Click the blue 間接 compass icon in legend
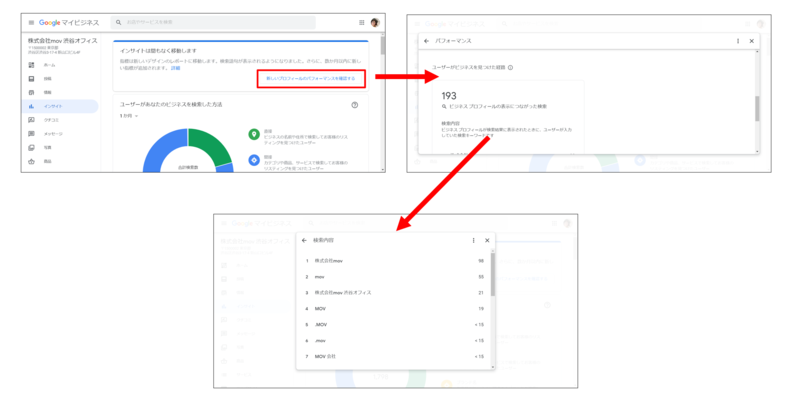This screenshot has width=800, height=402. pyautogui.click(x=254, y=160)
